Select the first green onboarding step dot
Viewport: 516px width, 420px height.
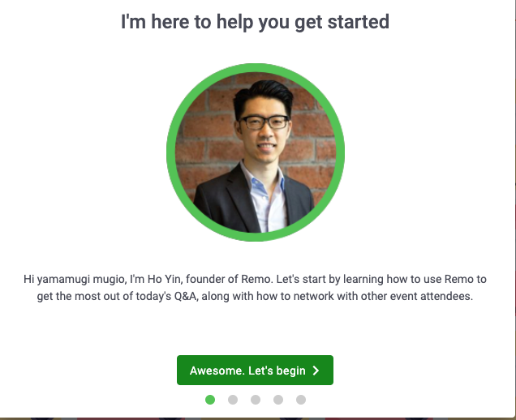tap(210, 400)
